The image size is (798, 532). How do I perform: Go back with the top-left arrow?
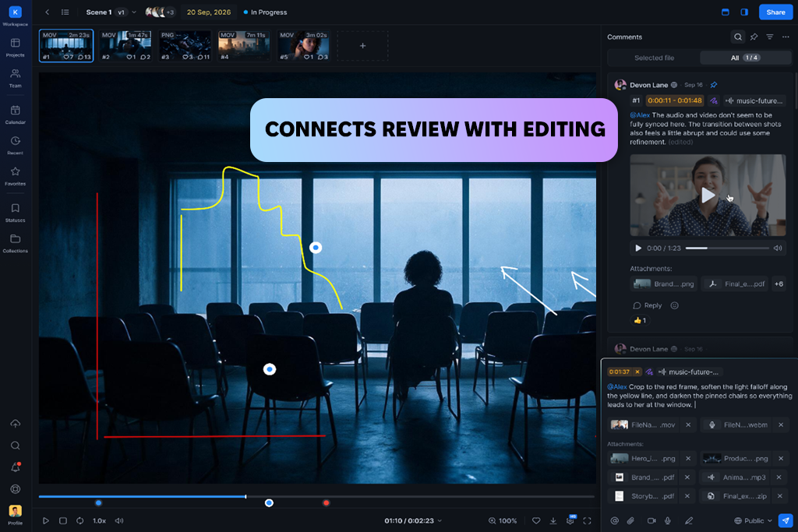coord(47,12)
